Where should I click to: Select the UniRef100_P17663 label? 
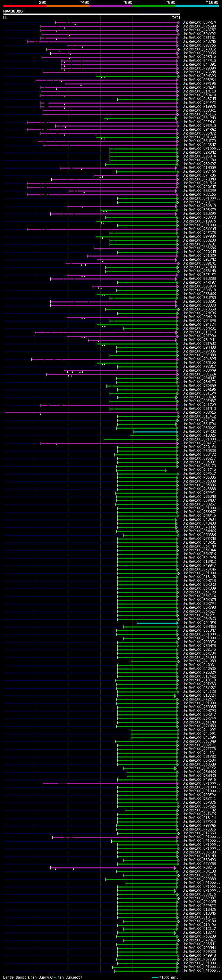[x=199, y=833]
